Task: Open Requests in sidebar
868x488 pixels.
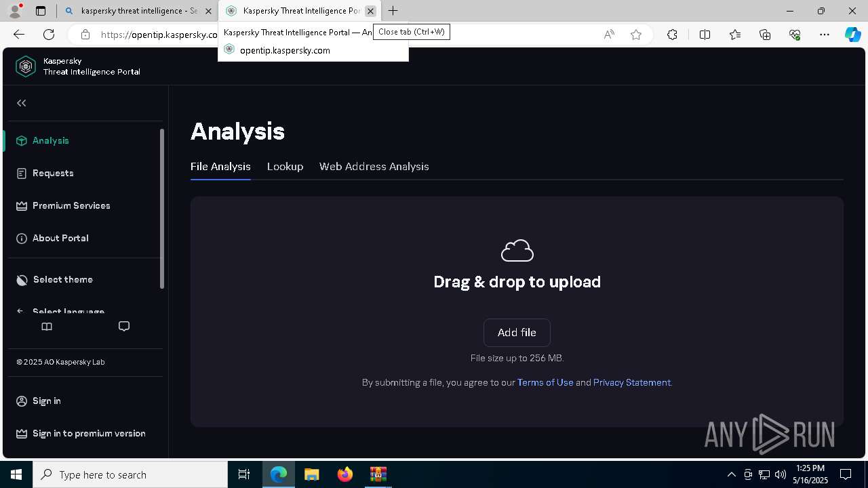Action: click(x=53, y=173)
